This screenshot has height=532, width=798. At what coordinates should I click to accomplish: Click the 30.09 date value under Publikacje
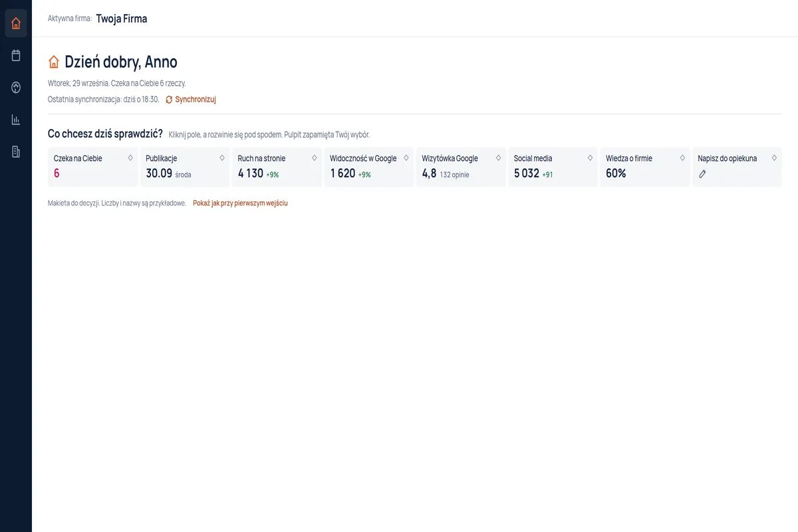[159, 174]
